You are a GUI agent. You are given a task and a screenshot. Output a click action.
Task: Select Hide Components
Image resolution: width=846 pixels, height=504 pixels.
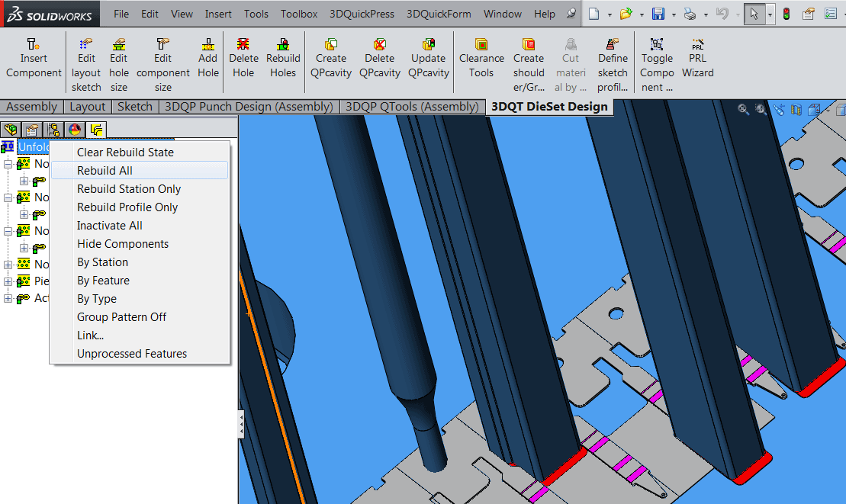pos(140,244)
